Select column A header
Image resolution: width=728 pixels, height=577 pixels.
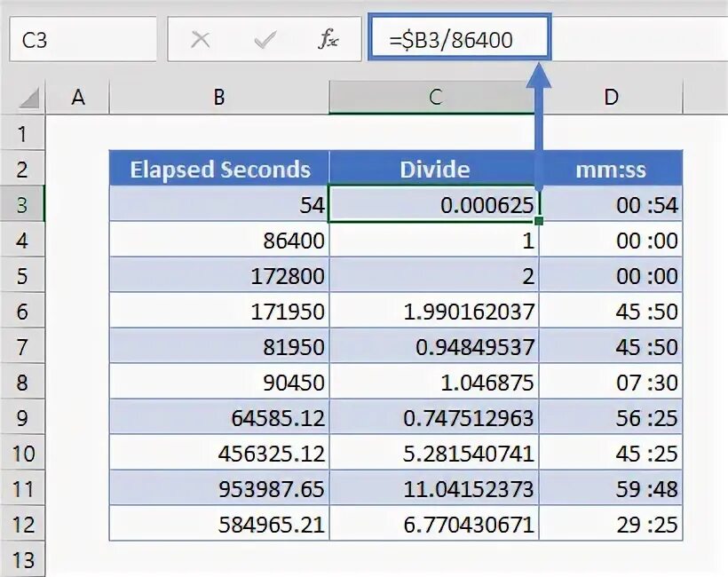(78, 98)
